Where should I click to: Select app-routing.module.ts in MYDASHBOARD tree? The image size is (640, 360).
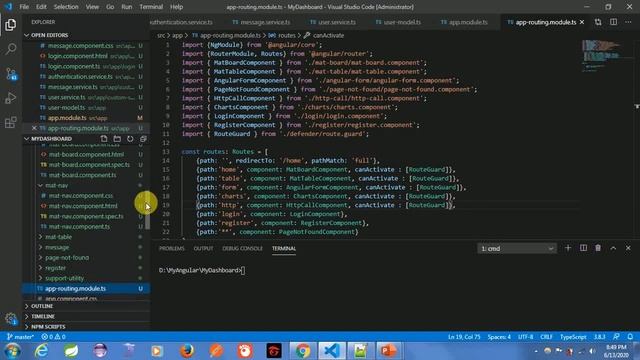point(86,289)
